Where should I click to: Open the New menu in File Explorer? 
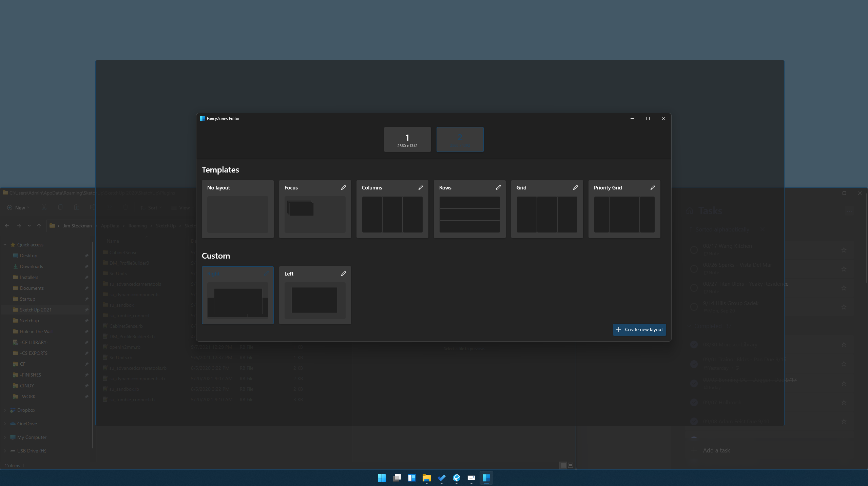pyautogui.click(x=18, y=207)
